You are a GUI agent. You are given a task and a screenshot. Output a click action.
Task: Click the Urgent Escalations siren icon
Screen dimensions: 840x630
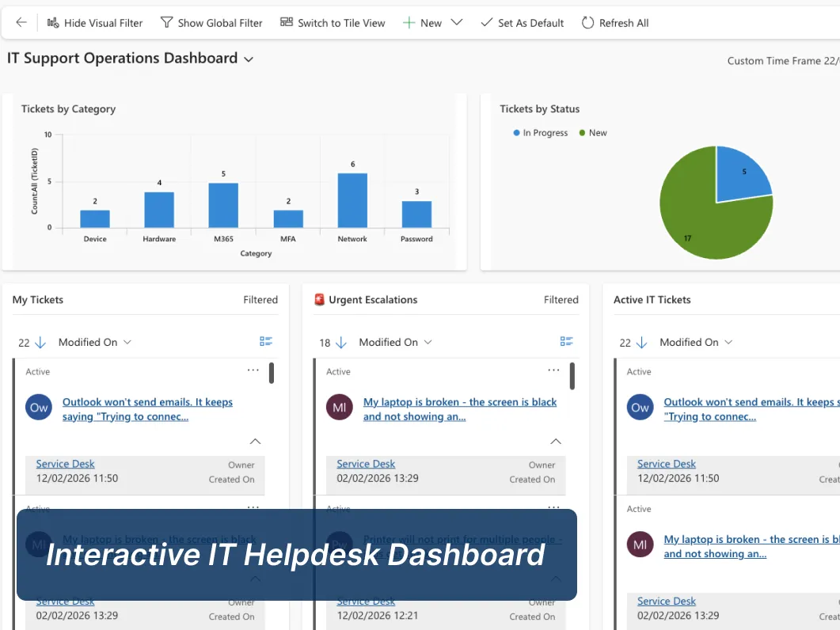(x=319, y=299)
